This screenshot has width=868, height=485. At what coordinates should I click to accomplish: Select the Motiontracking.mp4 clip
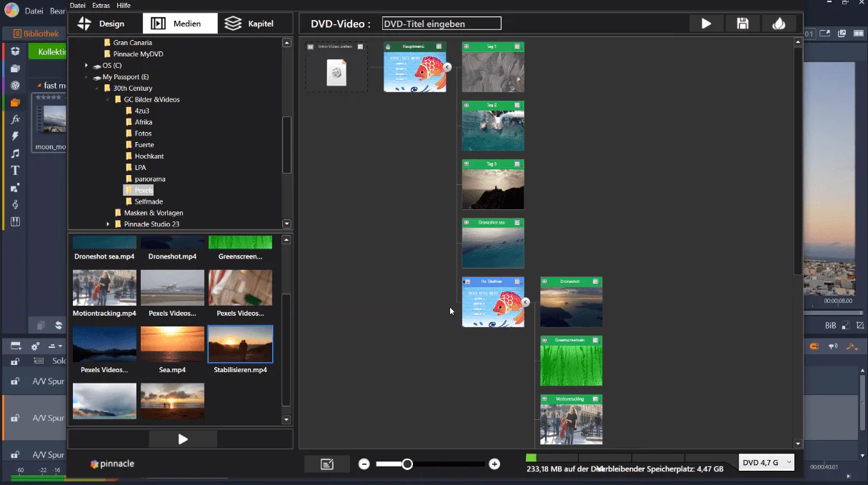(x=104, y=288)
